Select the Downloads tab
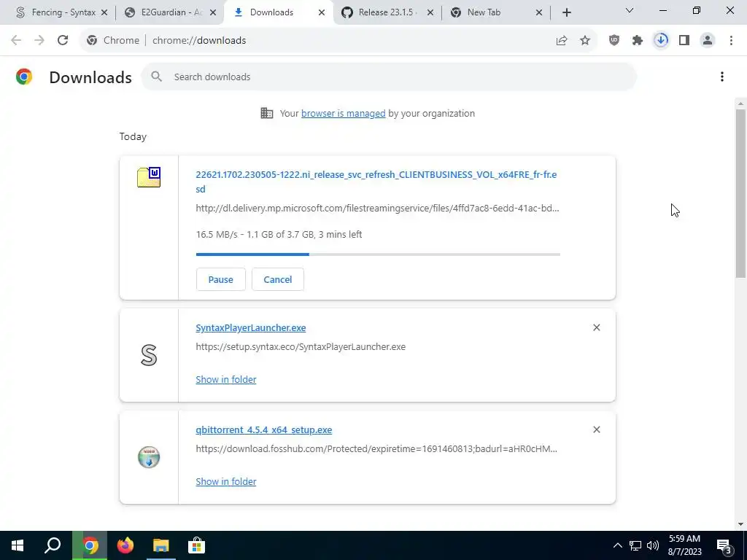747x560 pixels. [279, 12]
